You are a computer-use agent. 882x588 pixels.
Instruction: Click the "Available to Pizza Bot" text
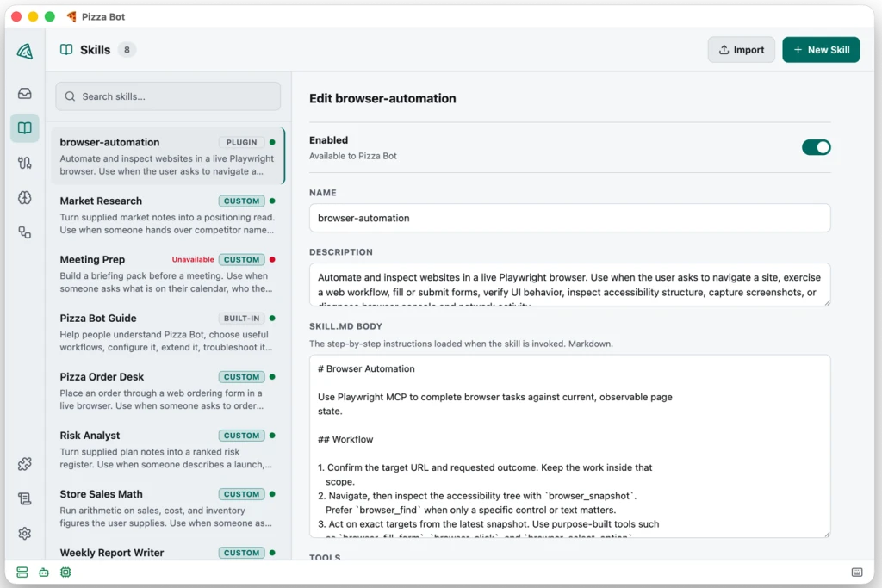tap(352, 156)
